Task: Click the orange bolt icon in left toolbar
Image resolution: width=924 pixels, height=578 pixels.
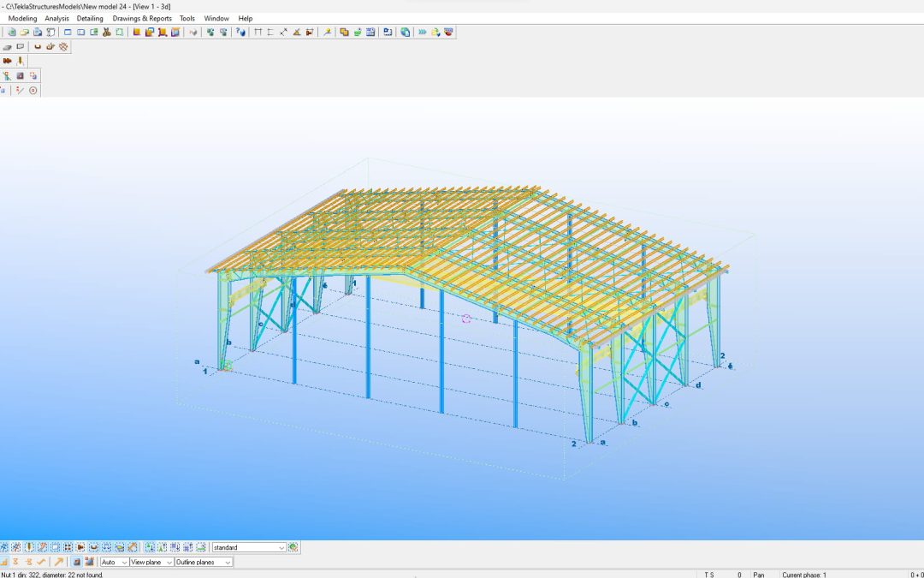Action: coord(8,61)
